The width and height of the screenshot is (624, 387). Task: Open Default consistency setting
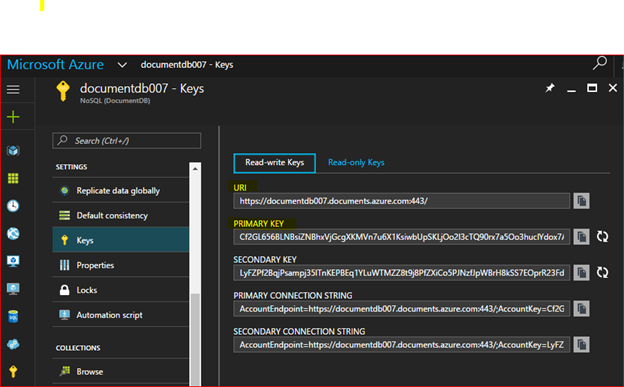click(121, 215)
